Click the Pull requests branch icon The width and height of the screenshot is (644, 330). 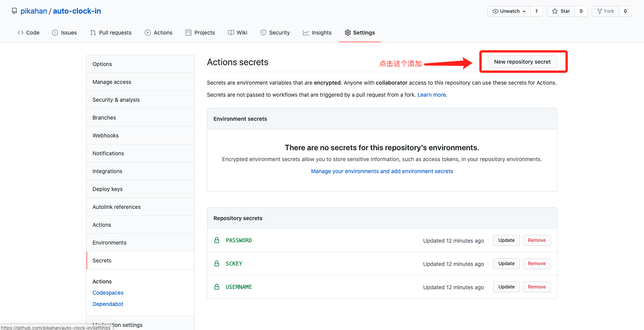[93, 33]
